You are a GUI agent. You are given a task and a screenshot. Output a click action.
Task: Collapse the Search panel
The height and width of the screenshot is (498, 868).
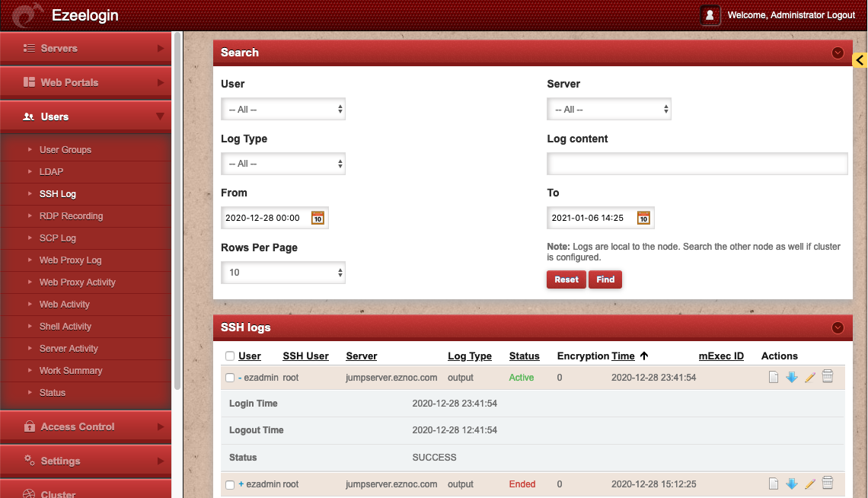(838, 53)
